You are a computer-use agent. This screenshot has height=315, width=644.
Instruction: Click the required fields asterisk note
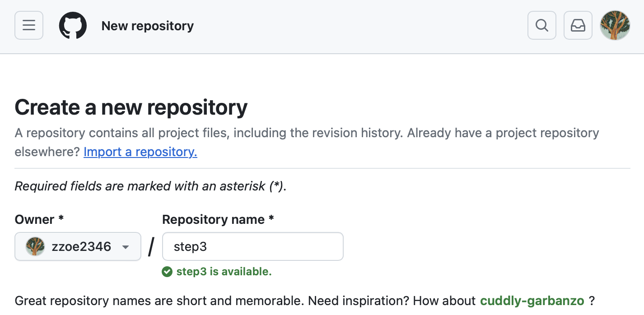click(x=150, y=186)
